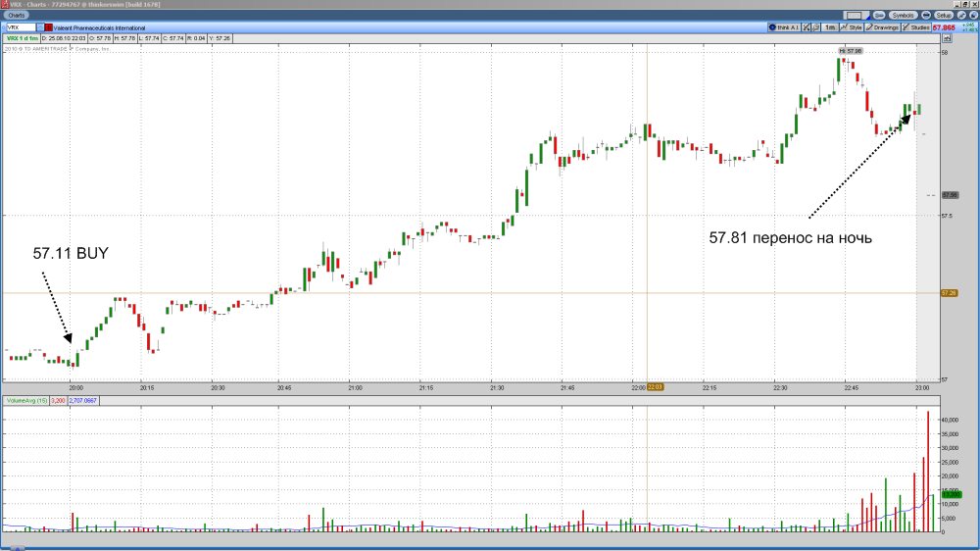The width and height of the screenshot is (980, 551).
Task: Click the 23:00 time axis label
Action: pyautogui.click(x=922, y=388)
